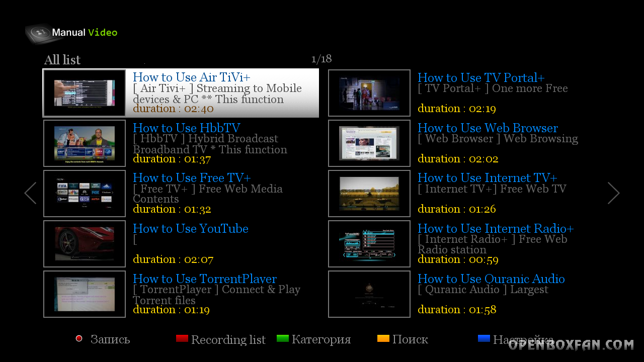Open the TV Portal+ video thumbnail
Image resolution: width=644 pixels, height=362 pixels.
369,93
